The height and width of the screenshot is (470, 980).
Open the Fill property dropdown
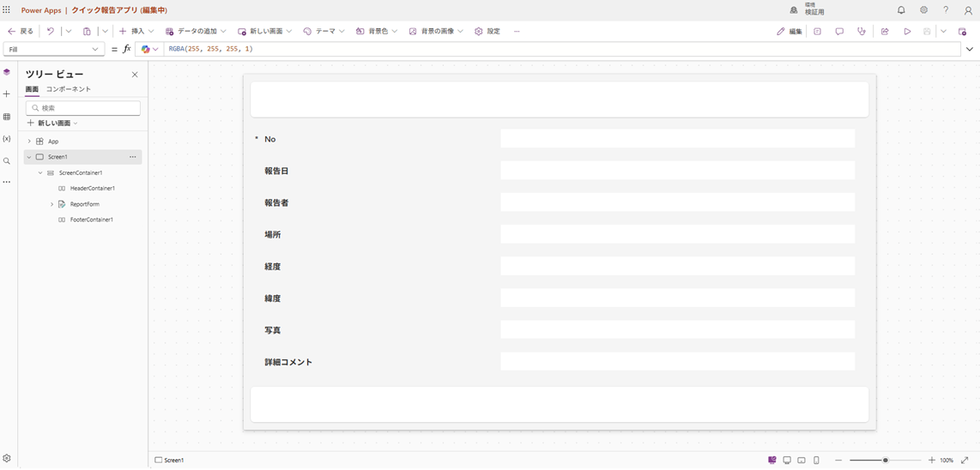pyautogui.click(x=53, y=50)
